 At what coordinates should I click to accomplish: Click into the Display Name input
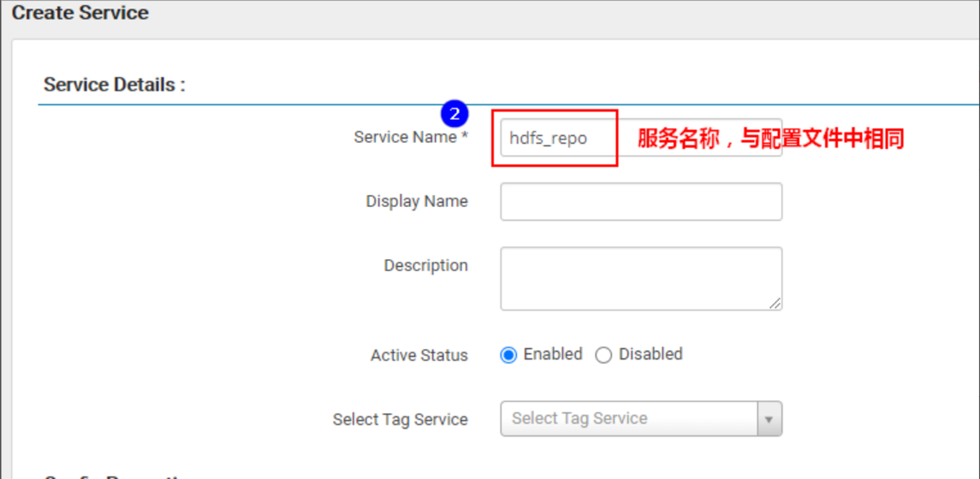click(641, 202)
